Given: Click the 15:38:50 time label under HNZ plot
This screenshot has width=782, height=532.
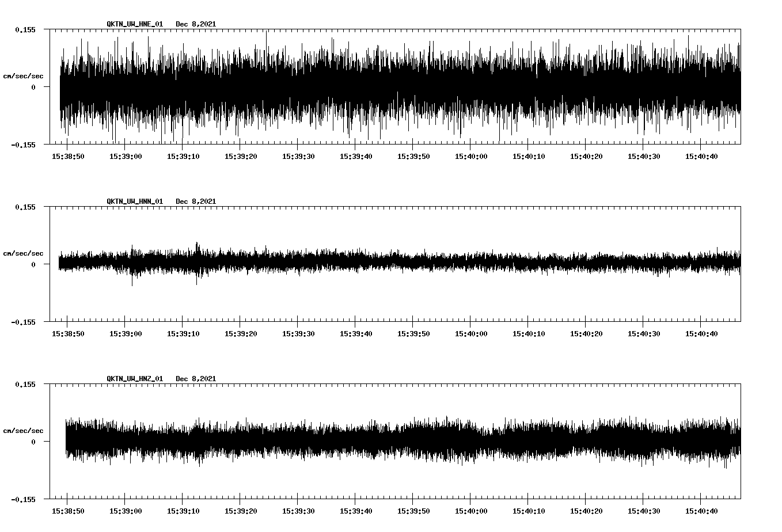Looking at the screenshot, I should click(68, 511).
